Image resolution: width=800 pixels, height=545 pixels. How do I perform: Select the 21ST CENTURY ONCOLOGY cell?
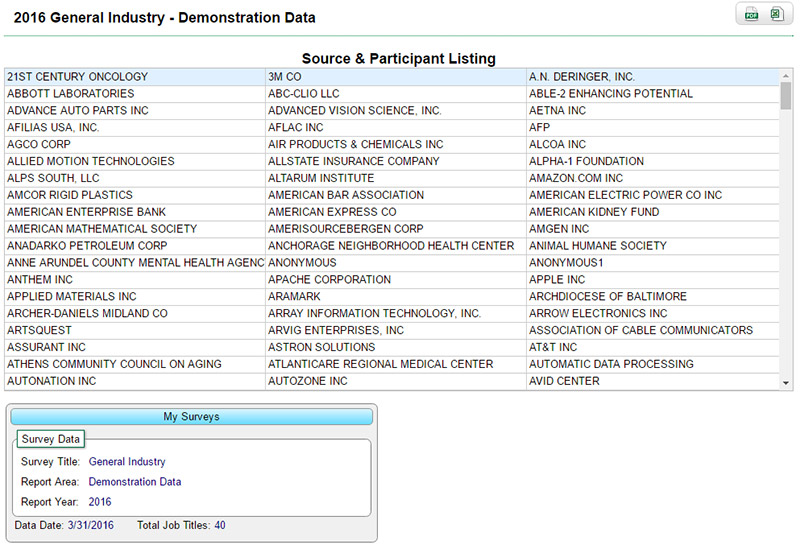point(135,77)
